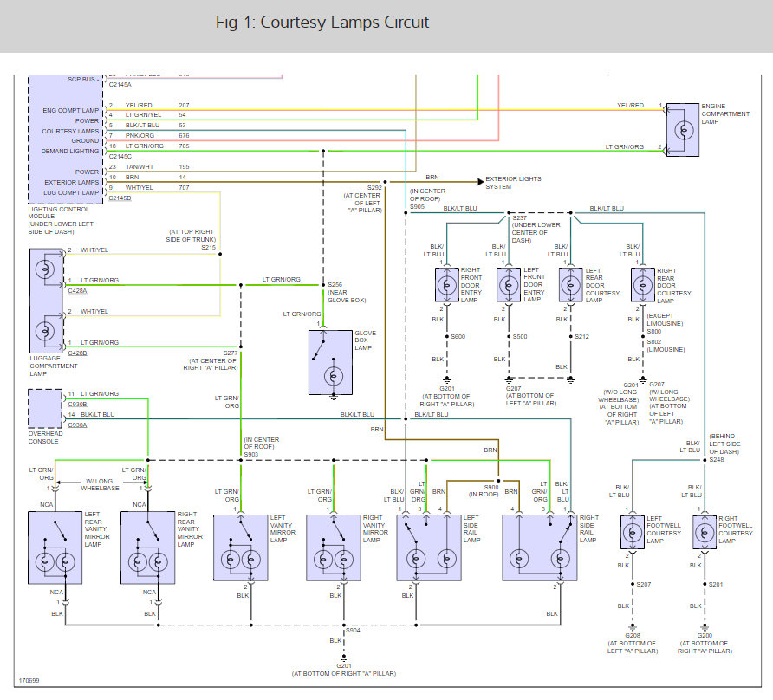Select the Left Footwell Courtesy Lamp symbol
This screenshot has width=773, height=700.
(633, 533)
